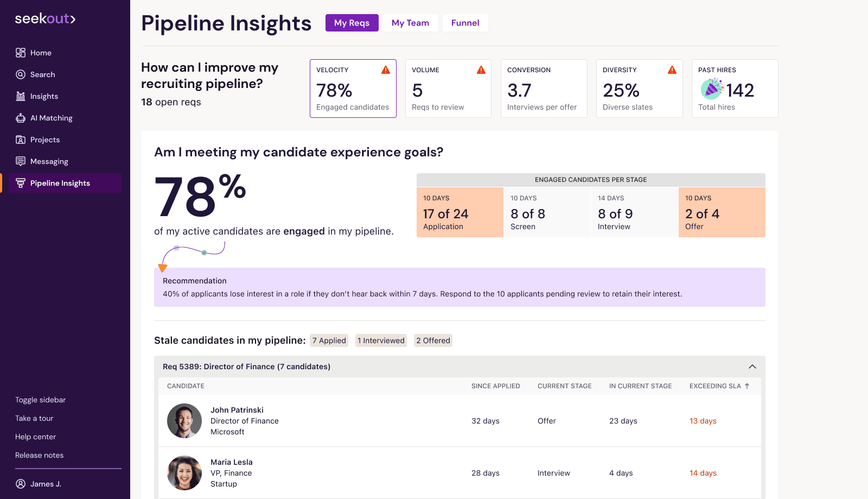Open the Home section in sidebar
The height and width of the screenshot is (499, 868).
tap(40, 53)
